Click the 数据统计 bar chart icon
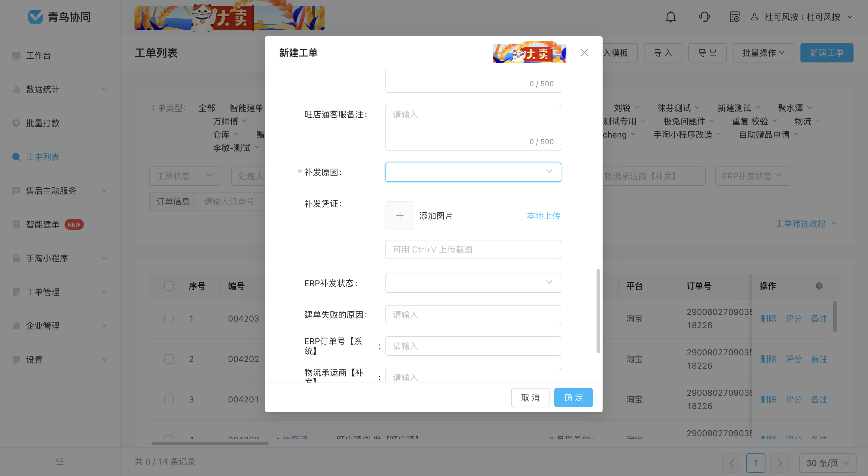 click(x=16, y=89)
